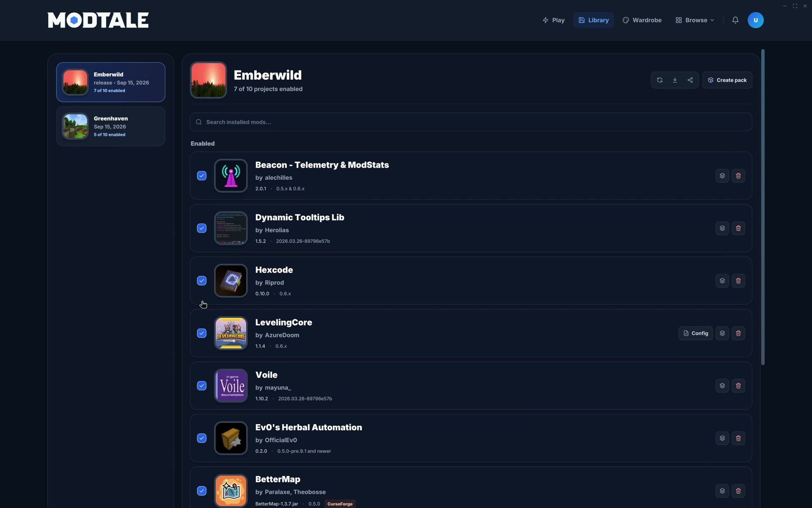This screenshot has height=508, width=812.
Task: Change version of Beacon - Telemetry & ModStats
Action: coord(722,176)
